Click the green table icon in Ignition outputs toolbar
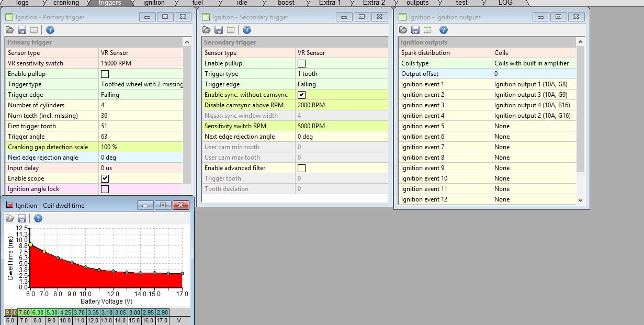The width and height of the screenshot is (644, 325). (x=427, y=30)
